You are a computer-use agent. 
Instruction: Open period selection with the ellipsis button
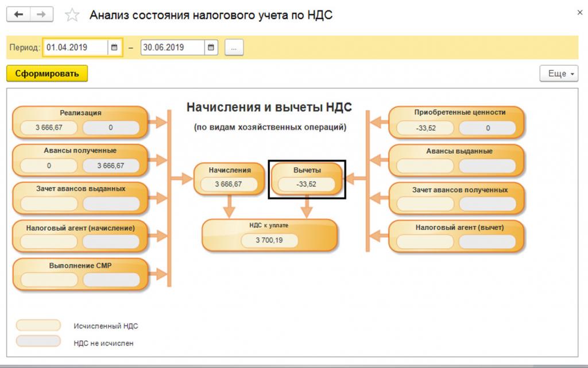click(x=233, y=47)
